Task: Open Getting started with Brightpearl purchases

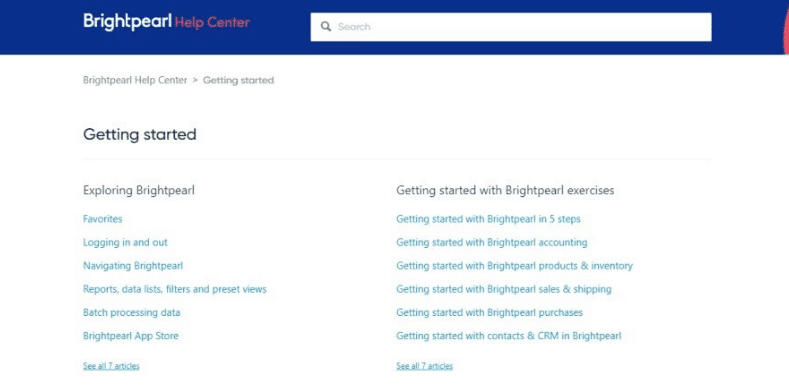Action: [x=490, y=312]
